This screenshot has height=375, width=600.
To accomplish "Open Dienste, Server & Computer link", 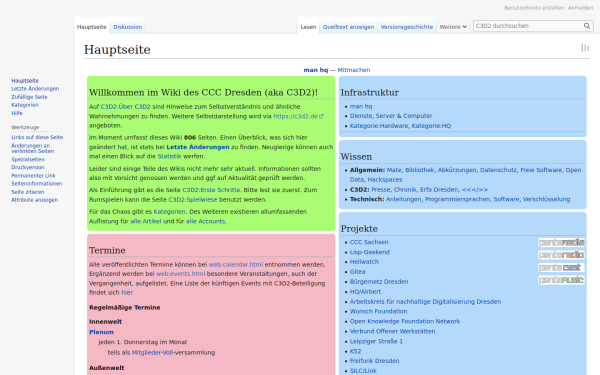I will (x=391, y=116).
